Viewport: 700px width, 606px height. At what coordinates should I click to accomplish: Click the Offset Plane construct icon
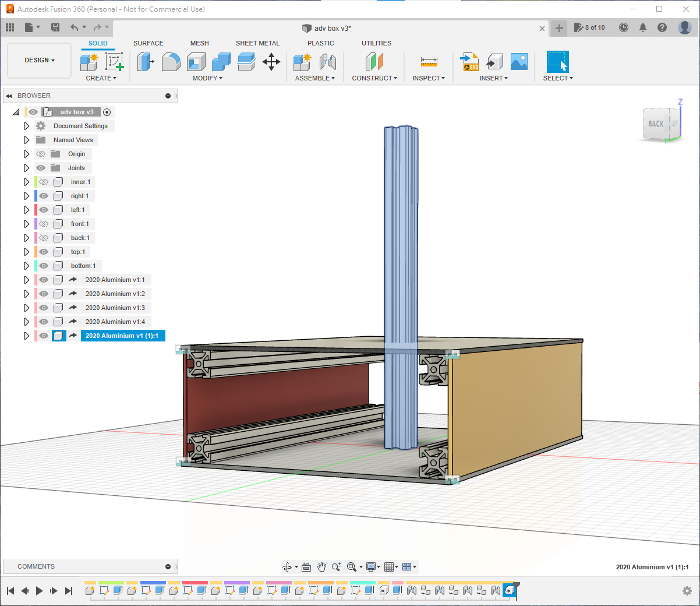374,62
